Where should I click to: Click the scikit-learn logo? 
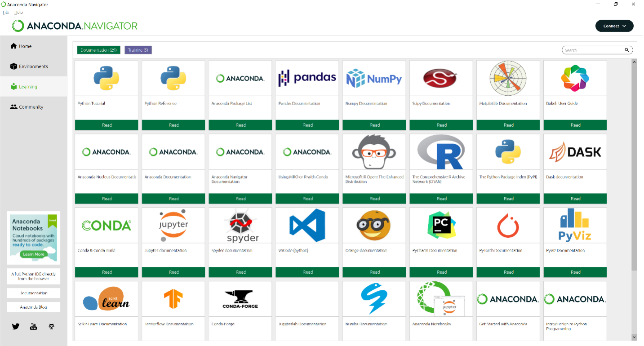107,299
